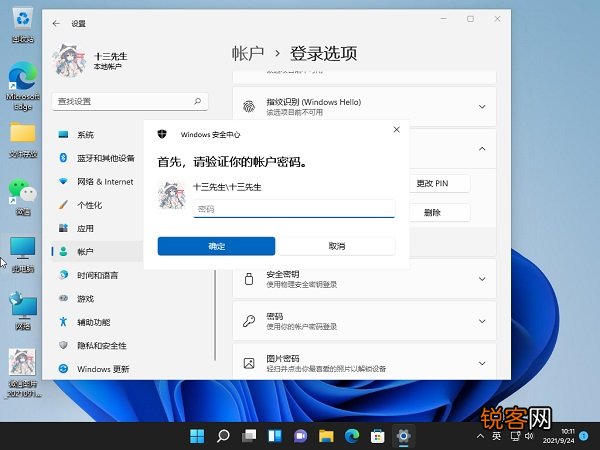The width and height of the screenshot is (600, 450).
Task: Open the Windows Start menu
Action: 197,436
